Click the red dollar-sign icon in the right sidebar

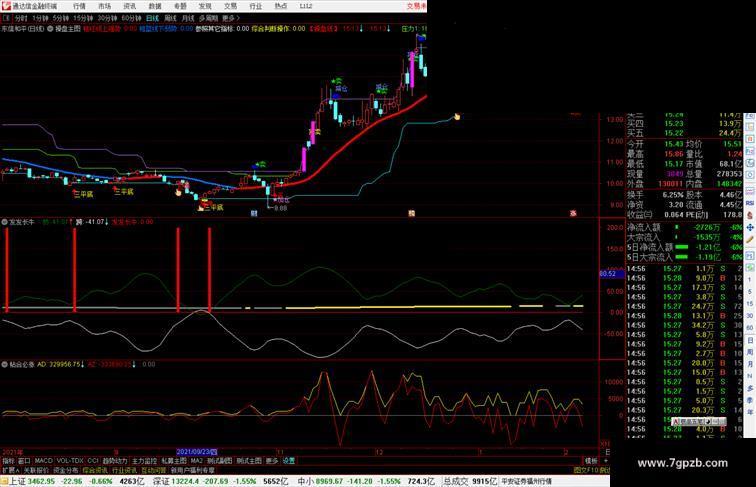point(750,216)
